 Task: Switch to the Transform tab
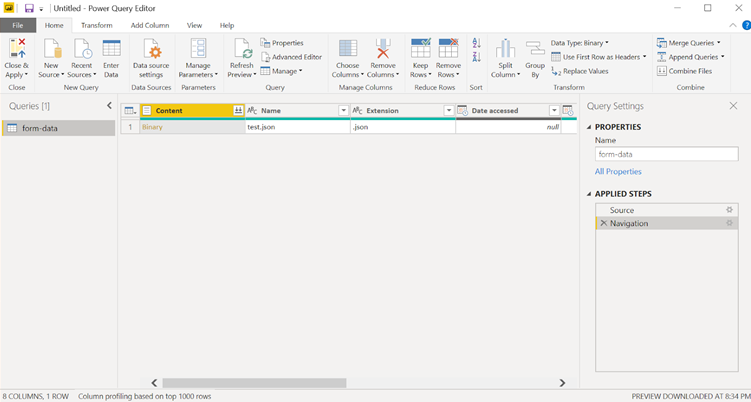[97, 25]
